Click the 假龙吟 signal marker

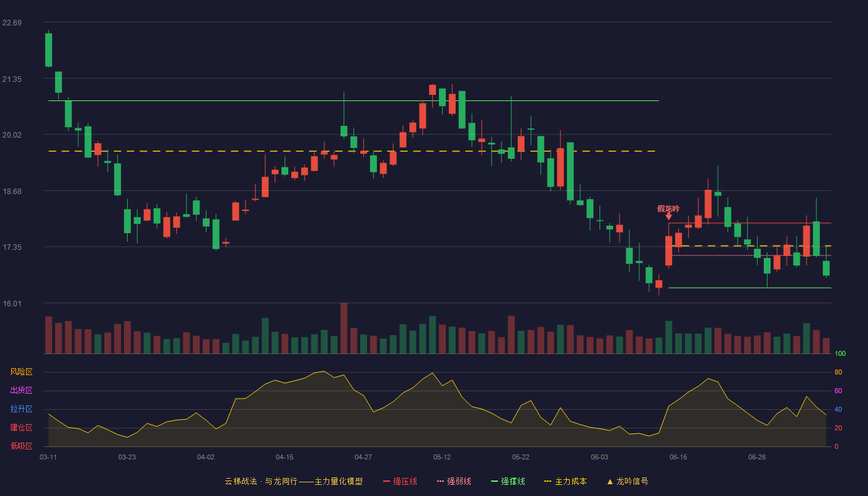[x=668, y=208]
